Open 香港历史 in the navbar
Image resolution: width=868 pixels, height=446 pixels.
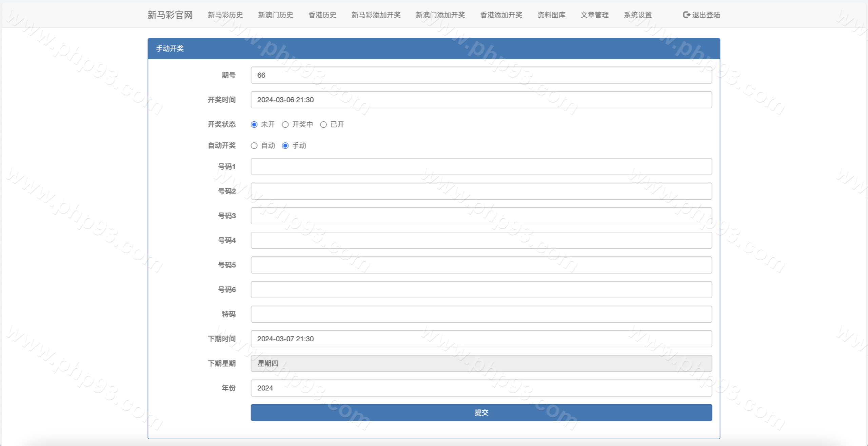pyautogui.click(x=322, y=15)
